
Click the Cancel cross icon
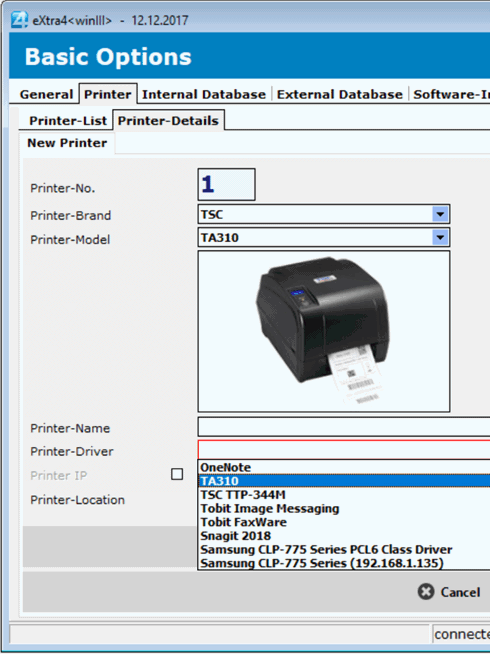[426, 591]
